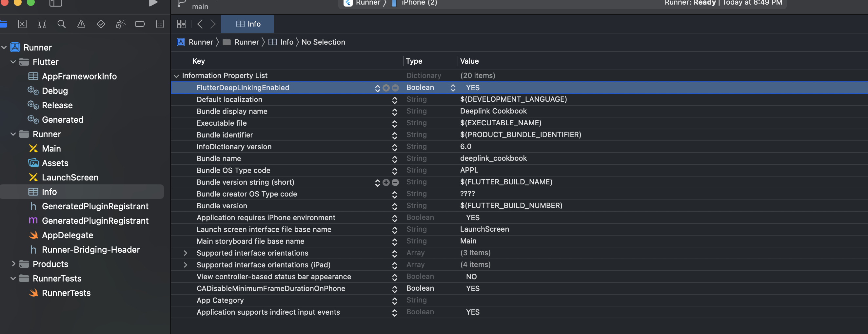Choose iPhone (2) run destination
Viewport: 868px width, 334px height.
tap(414, 3)
